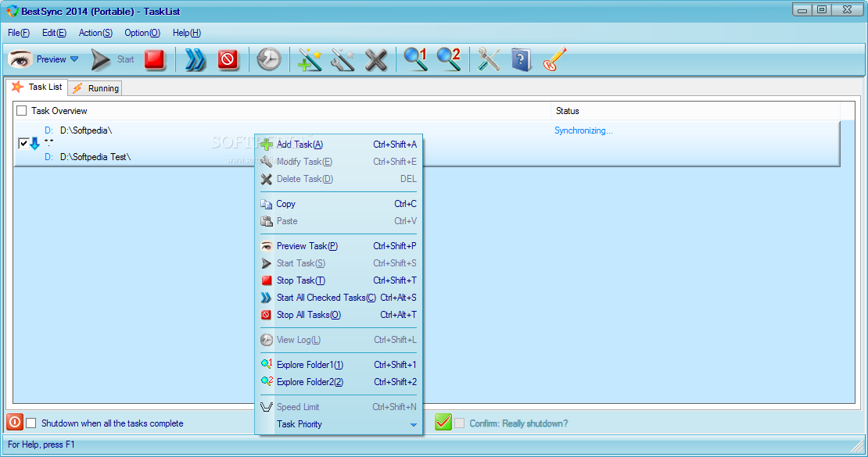
Task: Click the For Help, press F1 status text
Action: point(41,445)
